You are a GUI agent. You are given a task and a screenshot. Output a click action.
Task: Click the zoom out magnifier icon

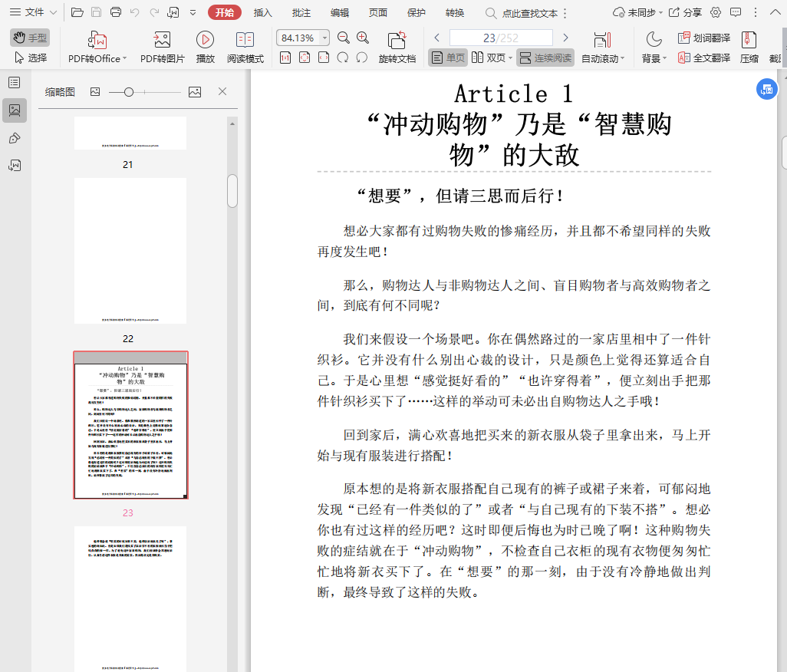[344, 38]
